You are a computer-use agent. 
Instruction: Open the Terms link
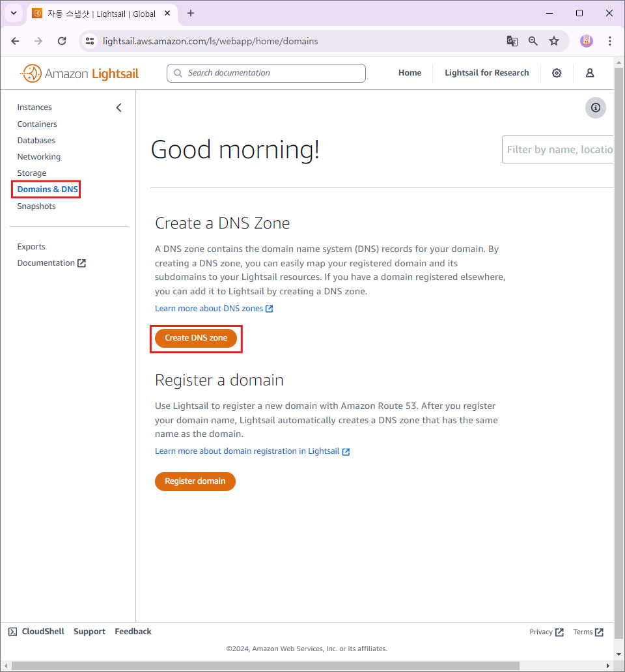tap(588, 632)
